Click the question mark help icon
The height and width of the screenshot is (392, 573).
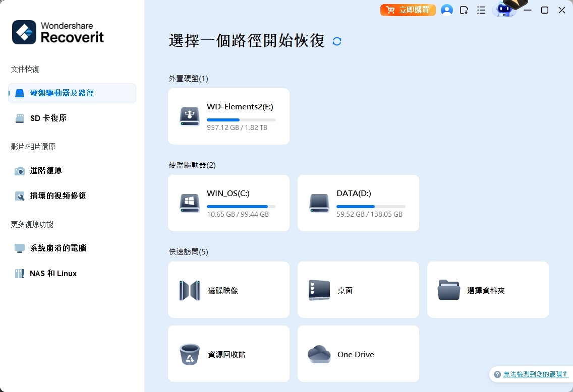497,374
